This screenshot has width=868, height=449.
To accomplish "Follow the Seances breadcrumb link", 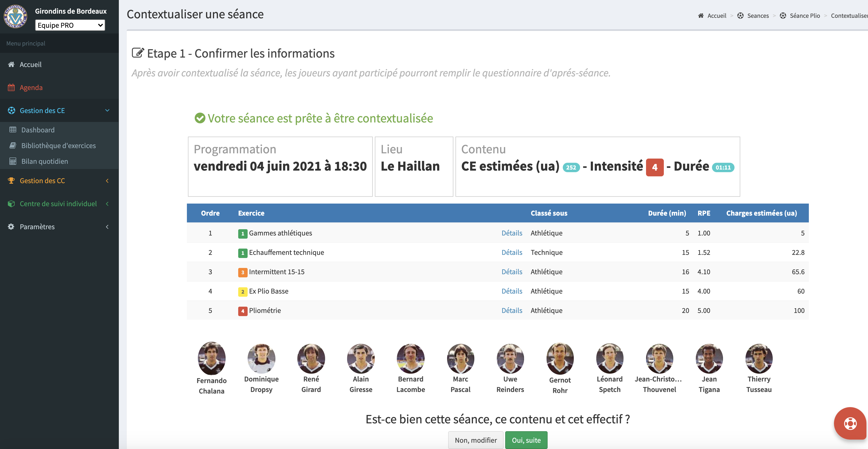I will point(758,16).
